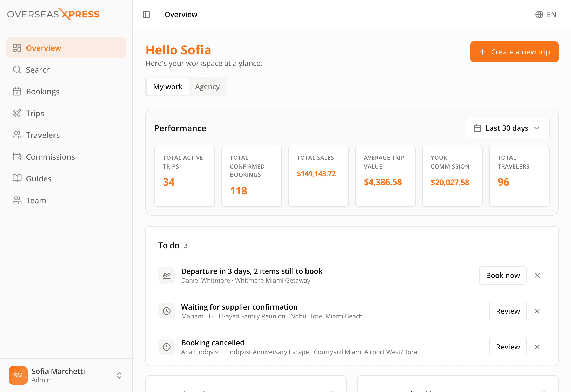Screen dimensions: 571x392
Task: Open the Guides section
Action: tap(66, 178)
